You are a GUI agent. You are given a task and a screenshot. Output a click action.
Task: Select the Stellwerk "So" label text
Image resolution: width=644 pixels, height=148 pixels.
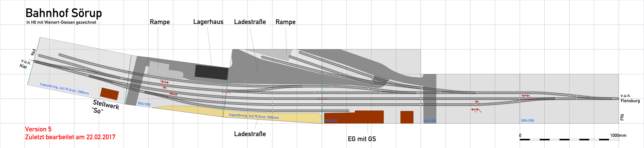105,107
